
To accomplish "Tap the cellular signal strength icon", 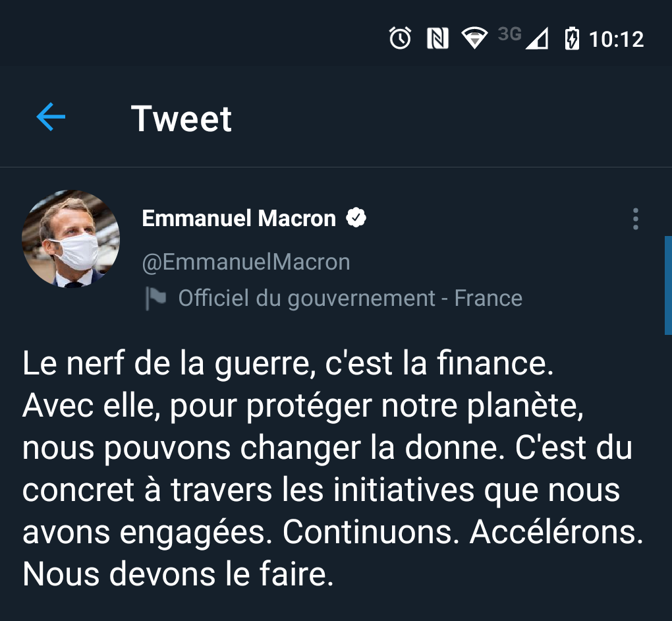I will 538,40.
